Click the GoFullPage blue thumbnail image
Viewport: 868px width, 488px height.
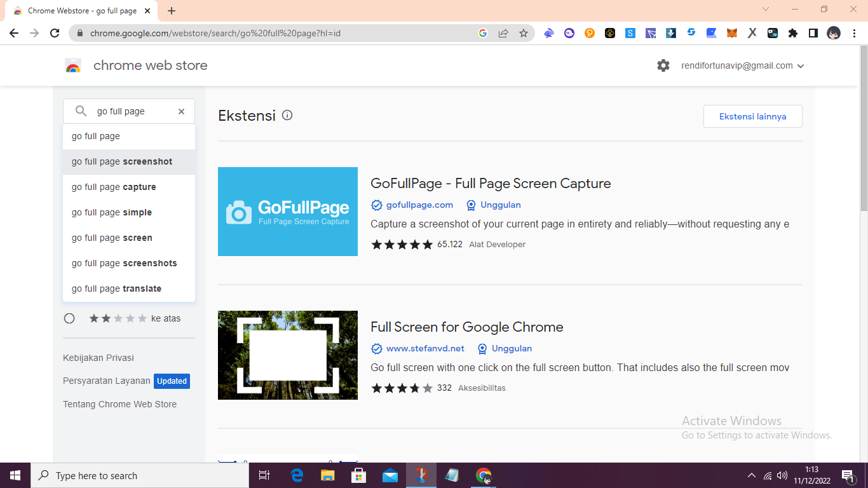pos(288,212)
